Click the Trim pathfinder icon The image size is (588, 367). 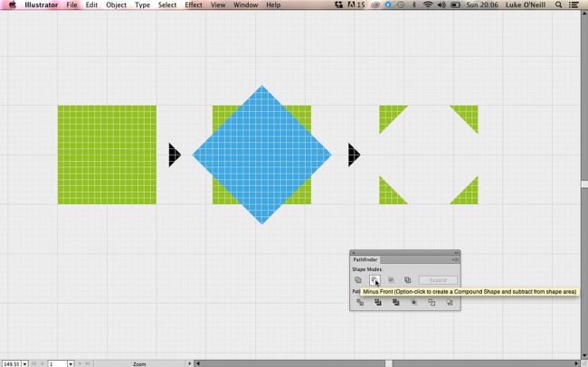[x=378, y=303]
